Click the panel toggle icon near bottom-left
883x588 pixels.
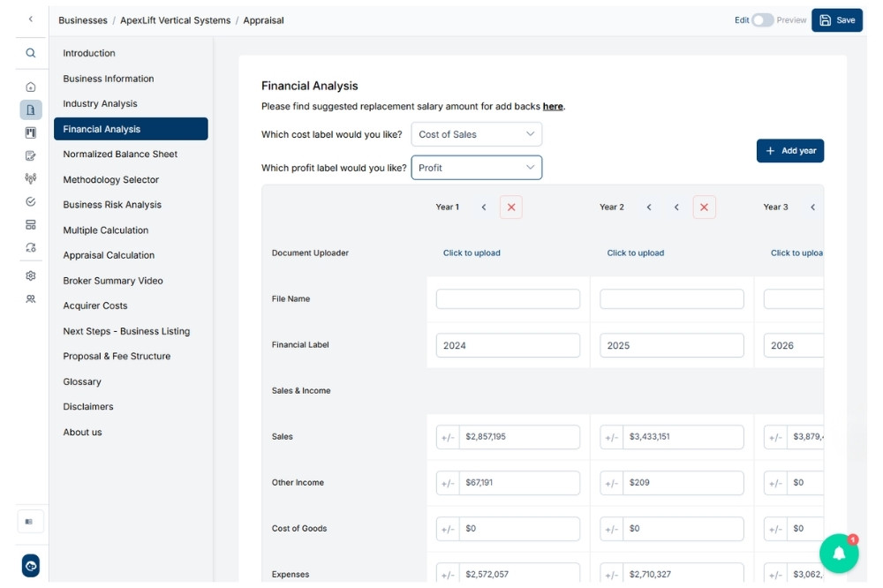point(29,522)
